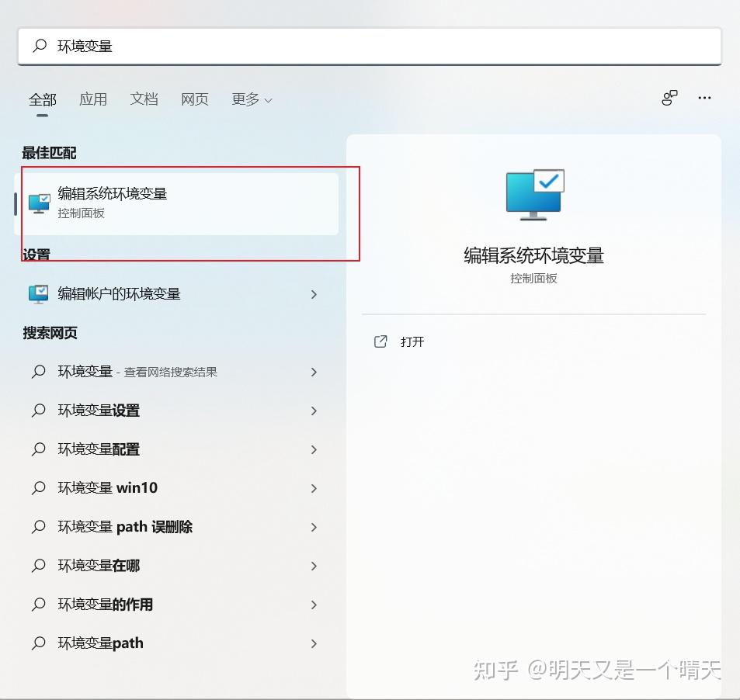Expand the arrow for 环境变量path
This screenshot has height=700, width=740.
click(314, 643)
